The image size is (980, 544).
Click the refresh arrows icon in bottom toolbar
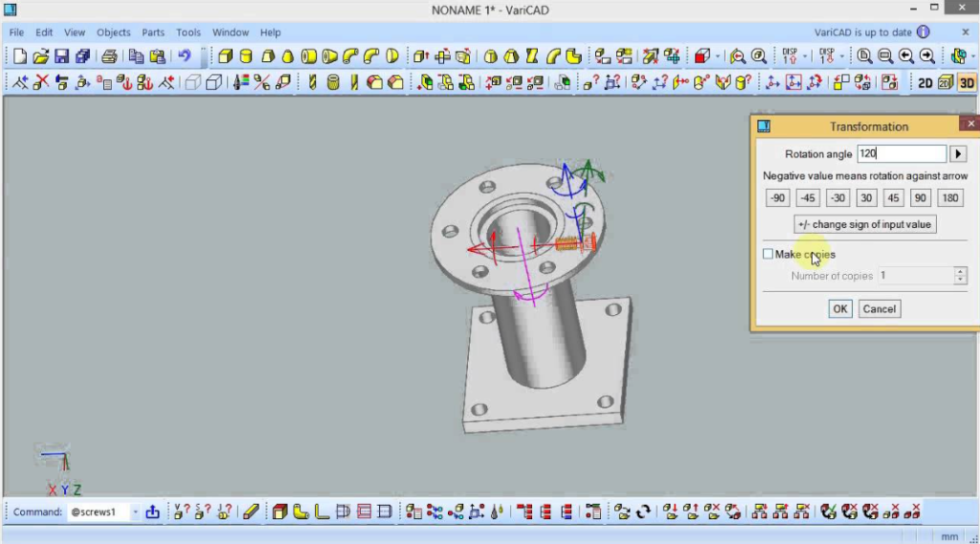click(x=643, y=512)
